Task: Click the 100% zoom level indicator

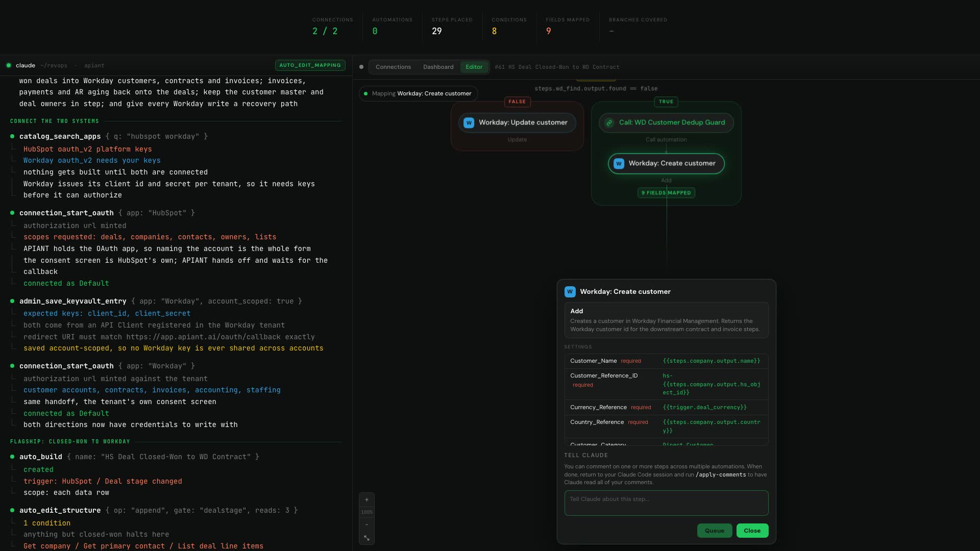Action: (x=366, y=512)
